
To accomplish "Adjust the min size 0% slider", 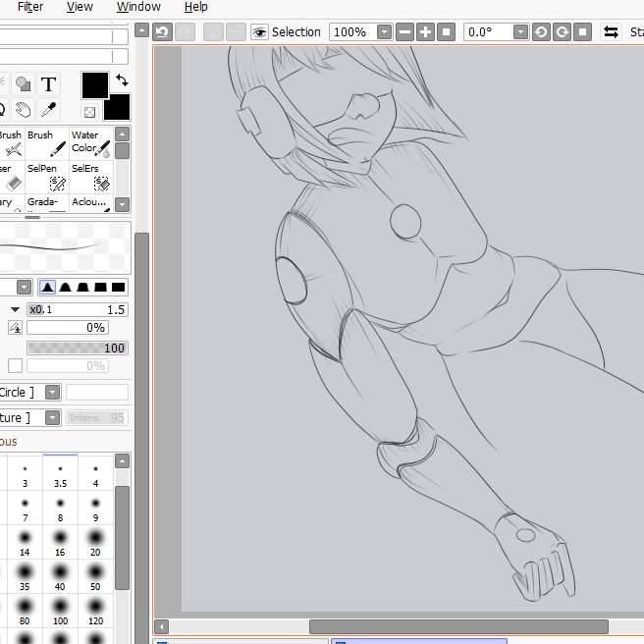I will pos(68,328).
